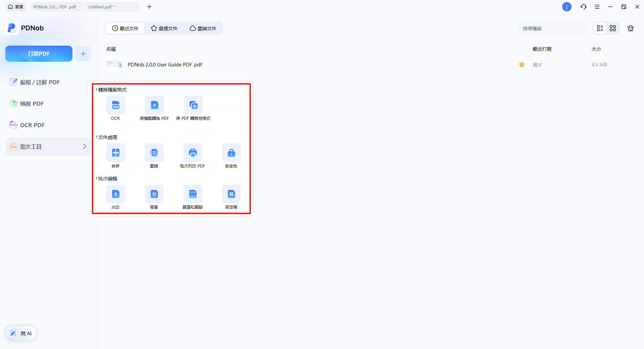Image resolution: width=644 pixels, height=349 pixels.
Task: Add a new tab with plus
Action: (149, 7)
